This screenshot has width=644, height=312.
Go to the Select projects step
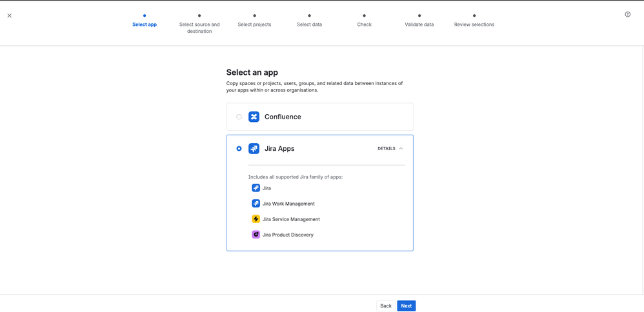255,24
